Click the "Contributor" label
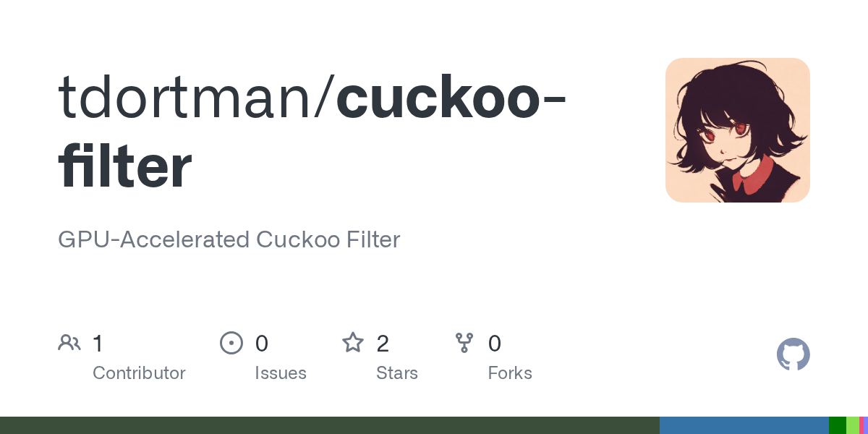868x434 pixels. [139, 373]
